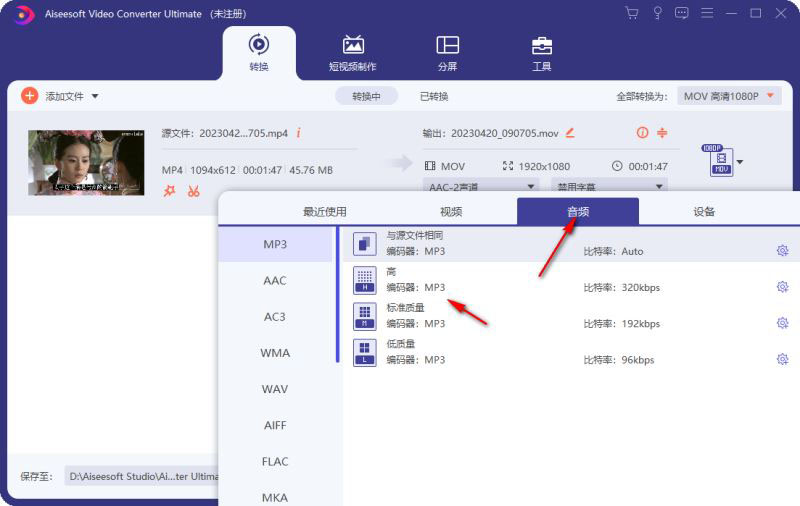800x506 pixels.
Task: Switch to the 工具 toolbox tab
Action: pyautogui.click(x=541, y=53)
